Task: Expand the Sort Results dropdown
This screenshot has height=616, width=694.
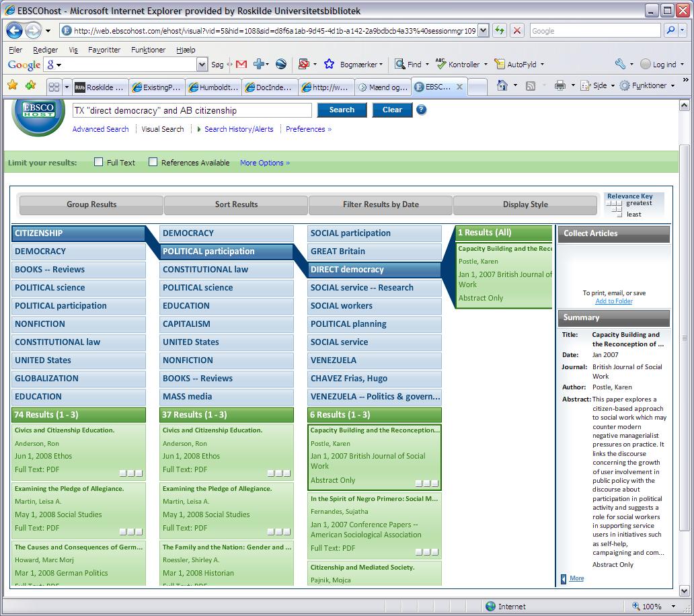Action: pyautogui.click(x=236, y=204)
